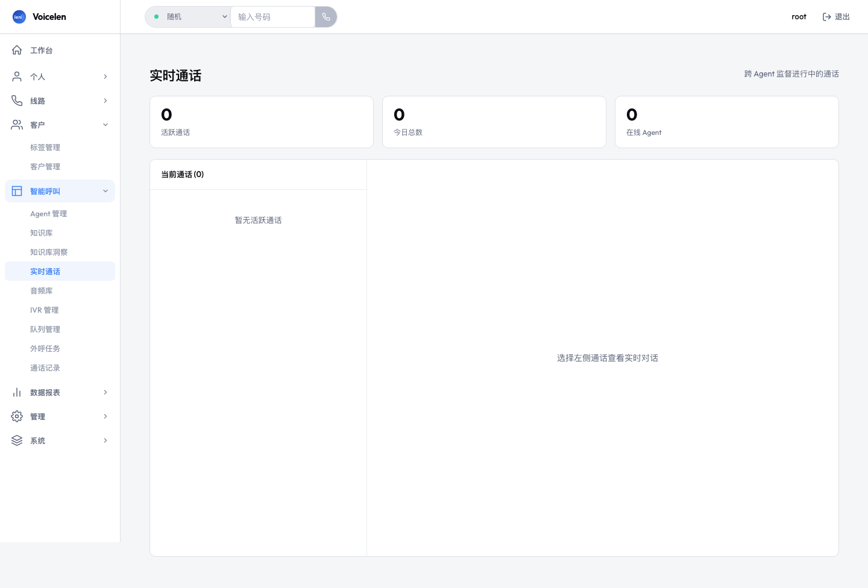Click the 当前通话 (0) list header
868x588 pixels.
pyautogui.click(x=258, y=174)
